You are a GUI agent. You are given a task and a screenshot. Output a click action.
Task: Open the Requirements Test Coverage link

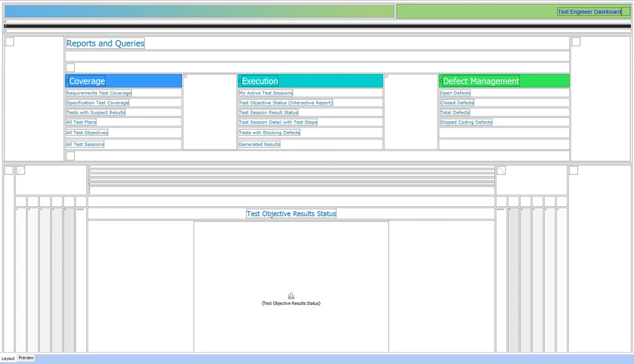(x=99, y=93)
